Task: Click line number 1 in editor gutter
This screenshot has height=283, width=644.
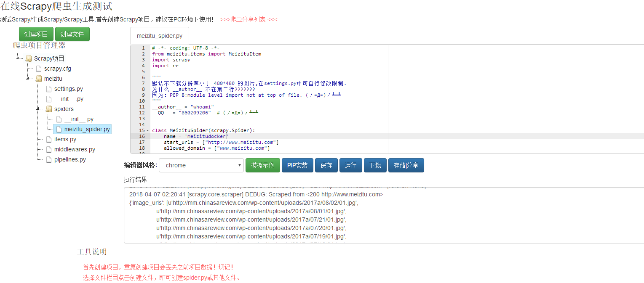Action: coord(143,48)
